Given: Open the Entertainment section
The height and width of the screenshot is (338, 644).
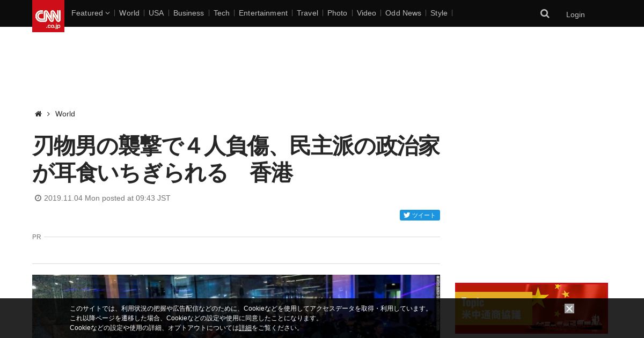Looking at the screenshot, I should (x=263, y=13).
